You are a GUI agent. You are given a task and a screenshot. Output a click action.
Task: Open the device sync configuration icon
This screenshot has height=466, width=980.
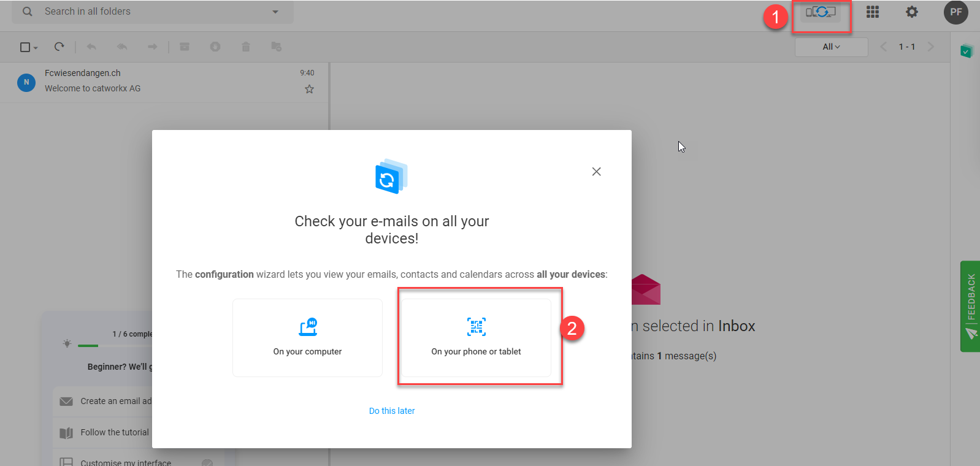pos(821,12)
